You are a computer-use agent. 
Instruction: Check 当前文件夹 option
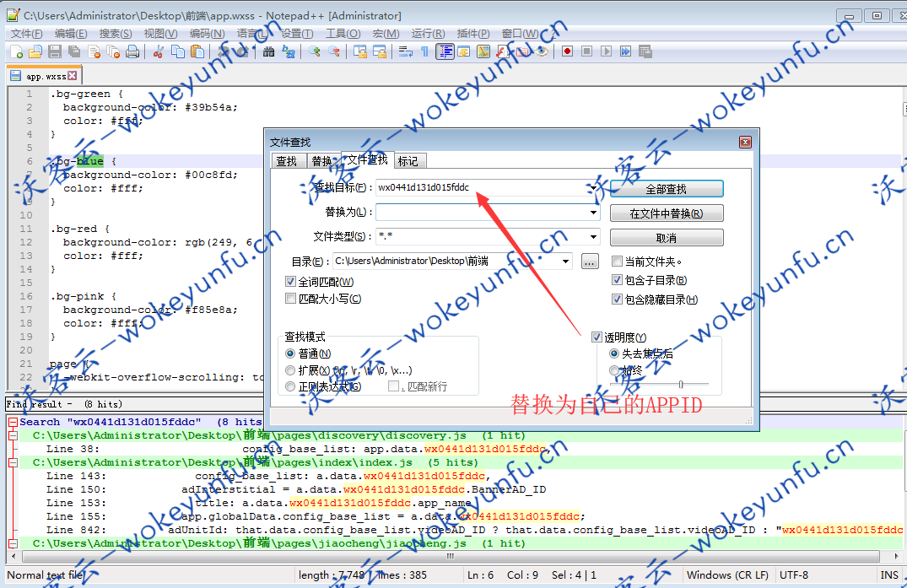(618, 262)
